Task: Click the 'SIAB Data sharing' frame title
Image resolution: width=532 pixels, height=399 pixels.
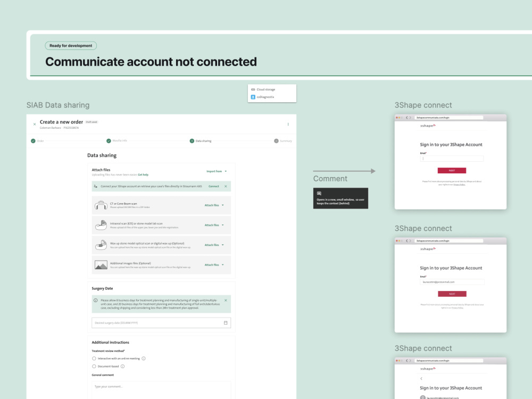Action: coord(58,105)
